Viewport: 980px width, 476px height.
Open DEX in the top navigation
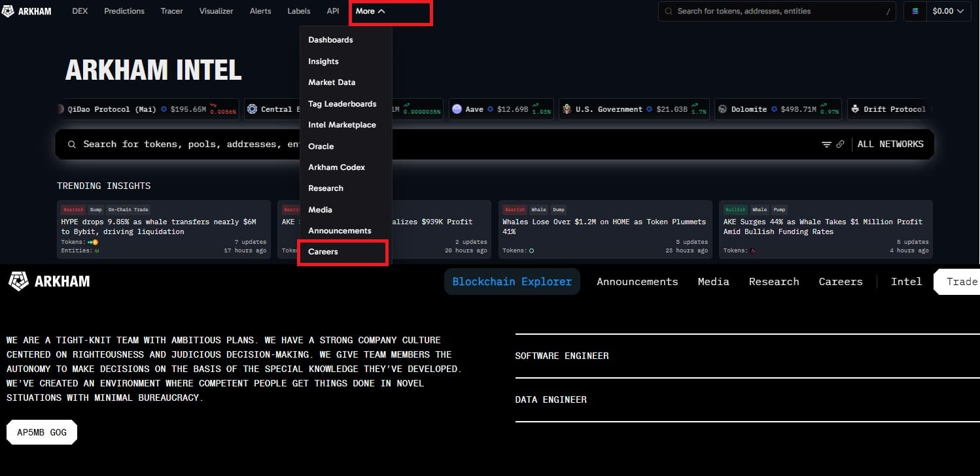[80, 11]
